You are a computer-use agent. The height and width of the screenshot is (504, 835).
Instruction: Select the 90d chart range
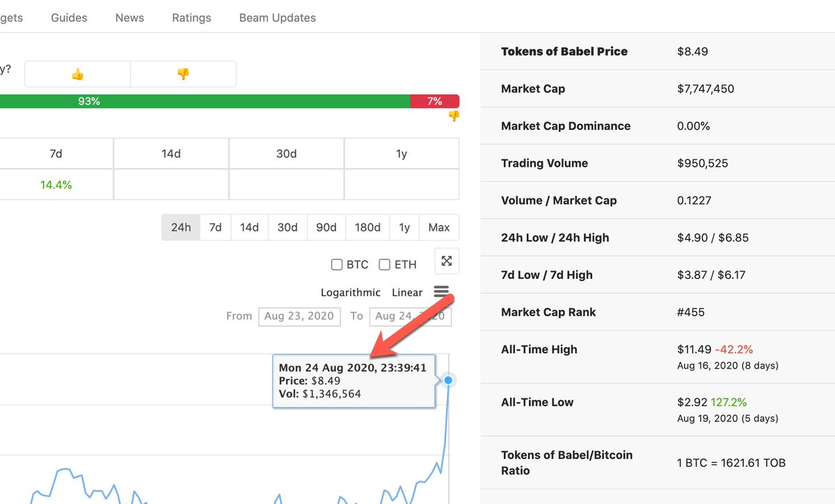[326, 227]
